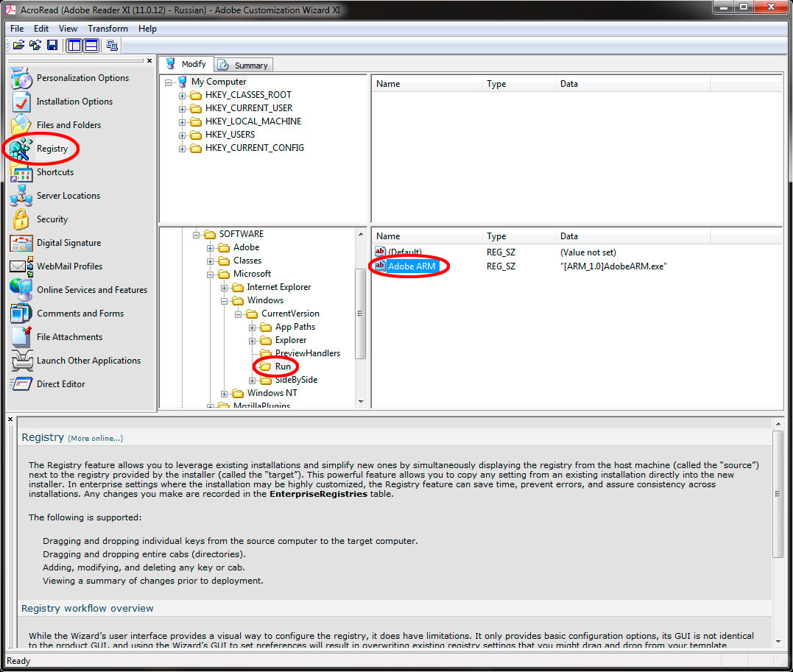Screen dimensions: 793x672
Task: Select the PreviewHandlers key
Action: click(308, 353)
